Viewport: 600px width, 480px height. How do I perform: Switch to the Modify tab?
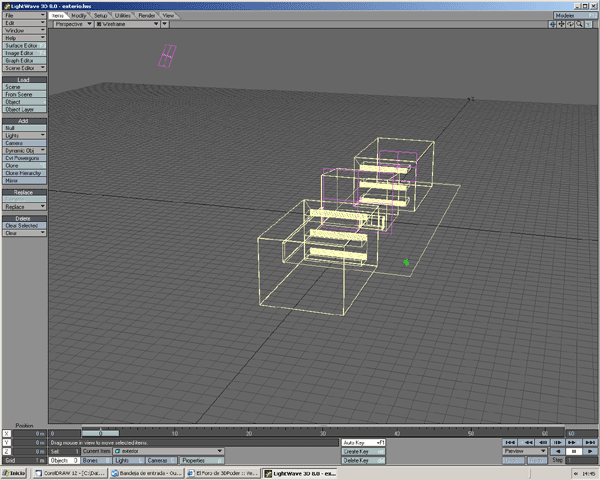79,16
